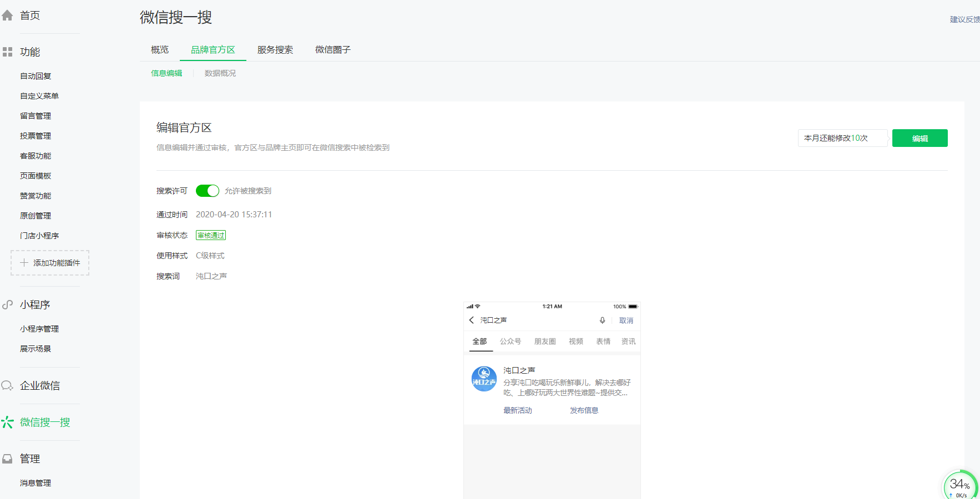Toggle the 搜索许可 switch off
980x499 pixels.
click(208, 191)
